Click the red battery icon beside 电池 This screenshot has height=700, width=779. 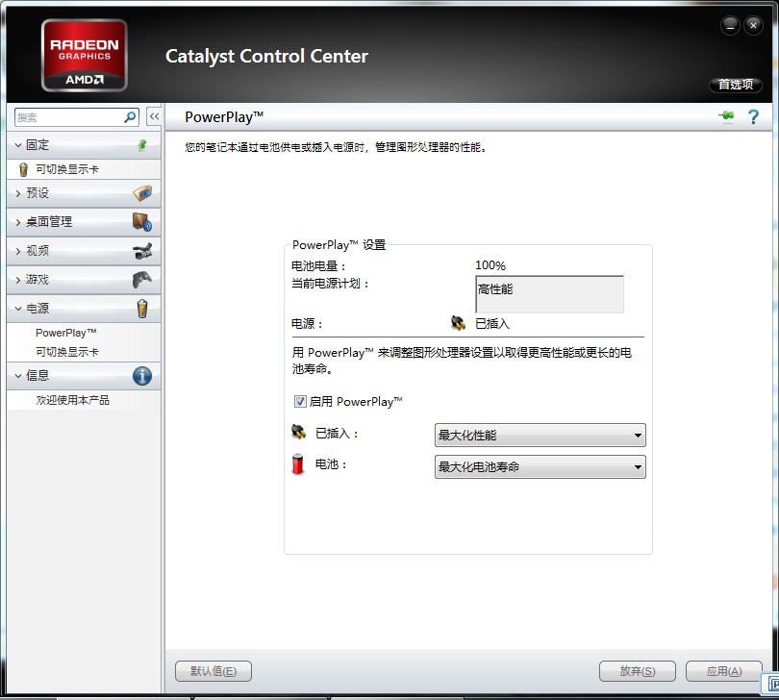pyautogui.click(x=298, y=464)
